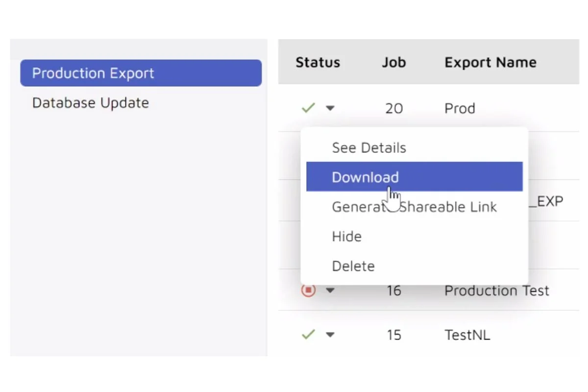This screenshot has width=588, height=392.
Task: Select the TestNL export name
Action: pos(467,335)
